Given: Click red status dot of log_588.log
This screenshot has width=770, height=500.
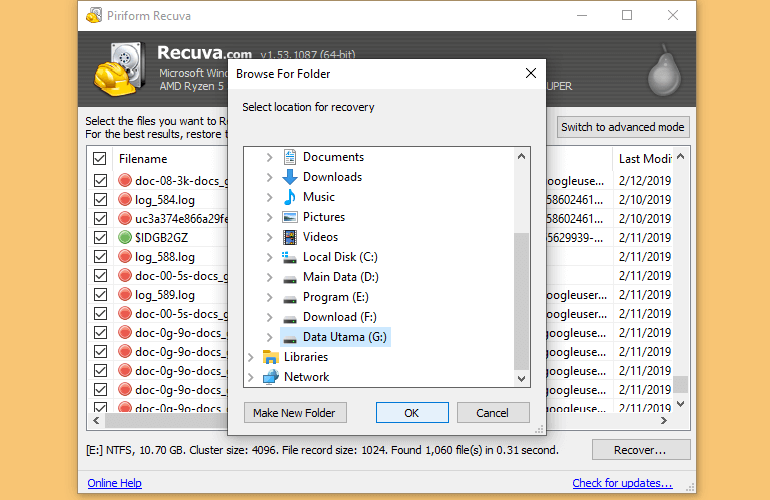Looking at the screenshot, I should pos(125,256).
